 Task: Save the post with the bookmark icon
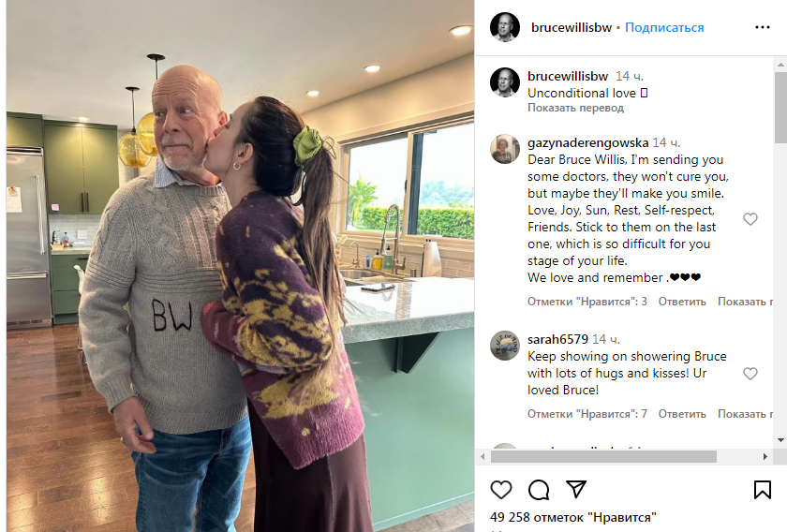[x=762, y=490]
